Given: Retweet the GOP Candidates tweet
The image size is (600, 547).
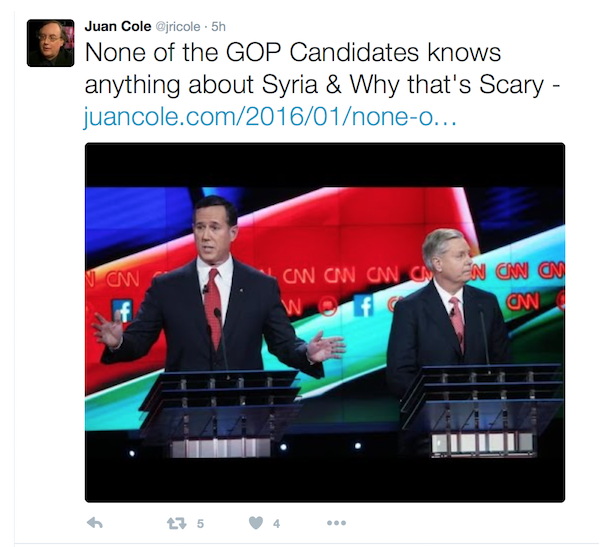Looking at the screenshot, I should [177, 523].
